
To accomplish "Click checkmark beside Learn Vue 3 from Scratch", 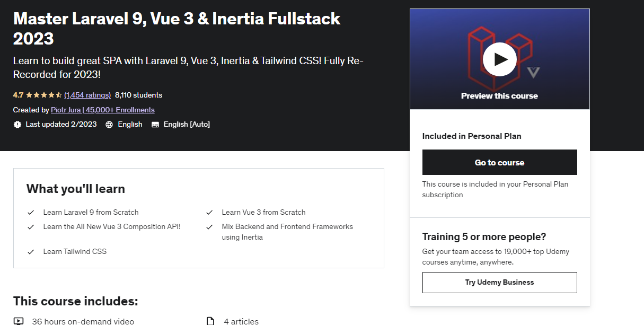I will (x=209, y=213).
